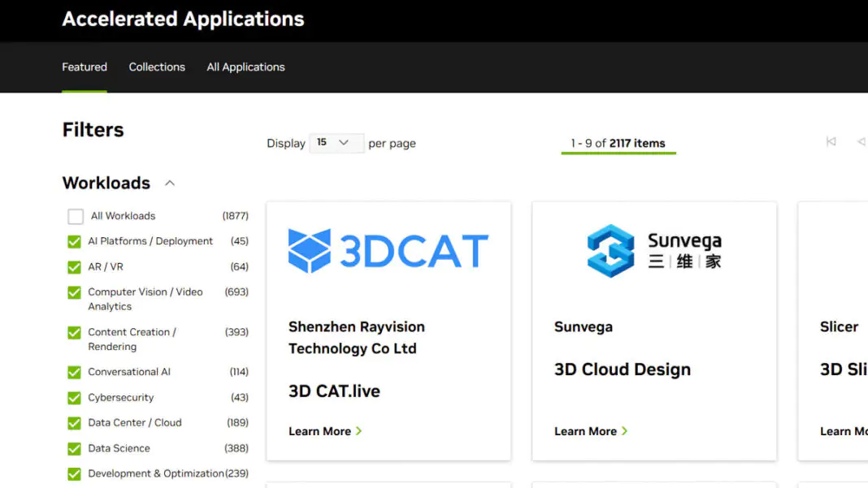Select the Featured tab

pyautogui.click(x=85, y=67)
